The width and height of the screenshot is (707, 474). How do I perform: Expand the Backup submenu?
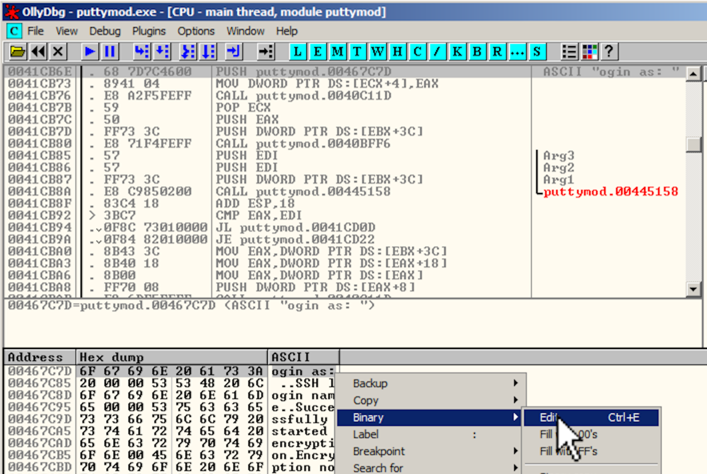431,383
